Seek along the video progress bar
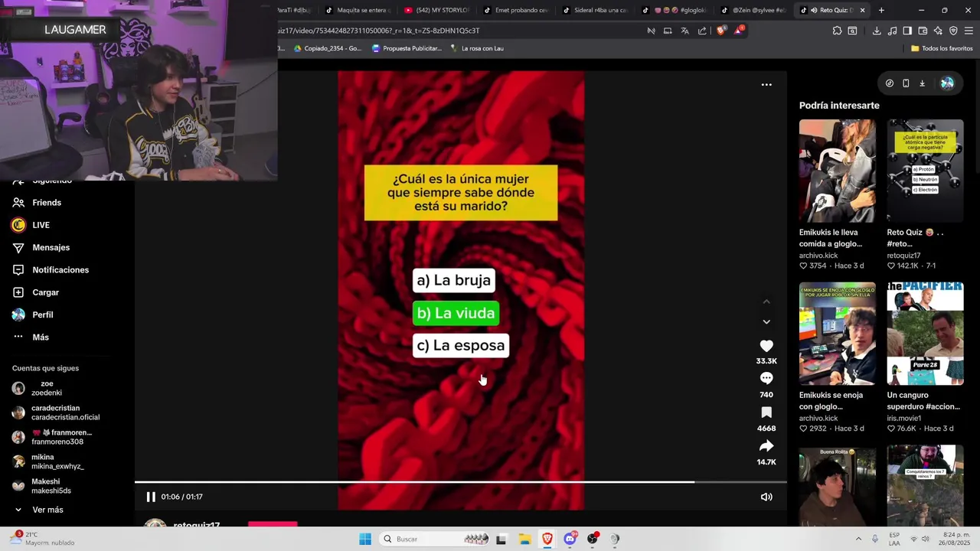The image size is (980, 551). (x=461, y=482)
